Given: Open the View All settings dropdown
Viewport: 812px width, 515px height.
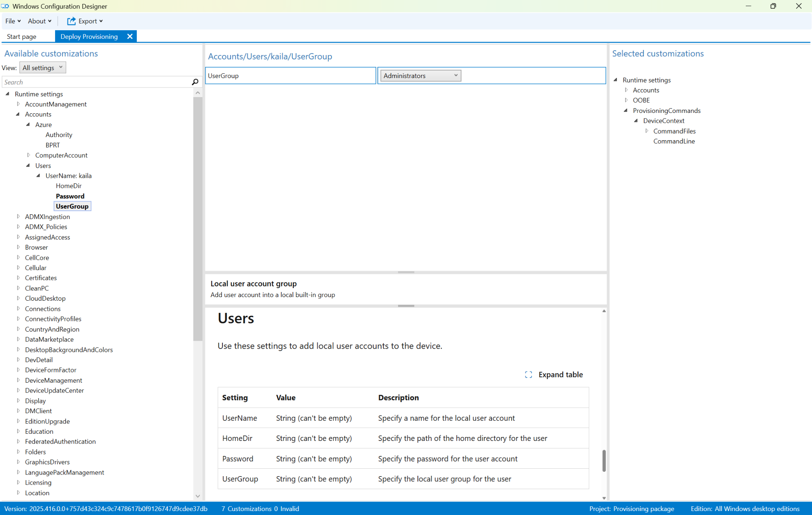Looking at the screenshot, I should pos(43,68).
